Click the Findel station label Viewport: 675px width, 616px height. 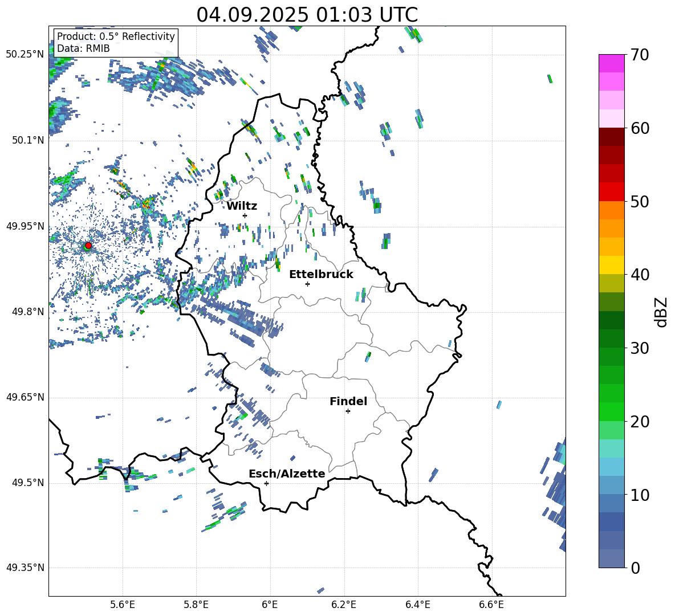tap(348, 401)
